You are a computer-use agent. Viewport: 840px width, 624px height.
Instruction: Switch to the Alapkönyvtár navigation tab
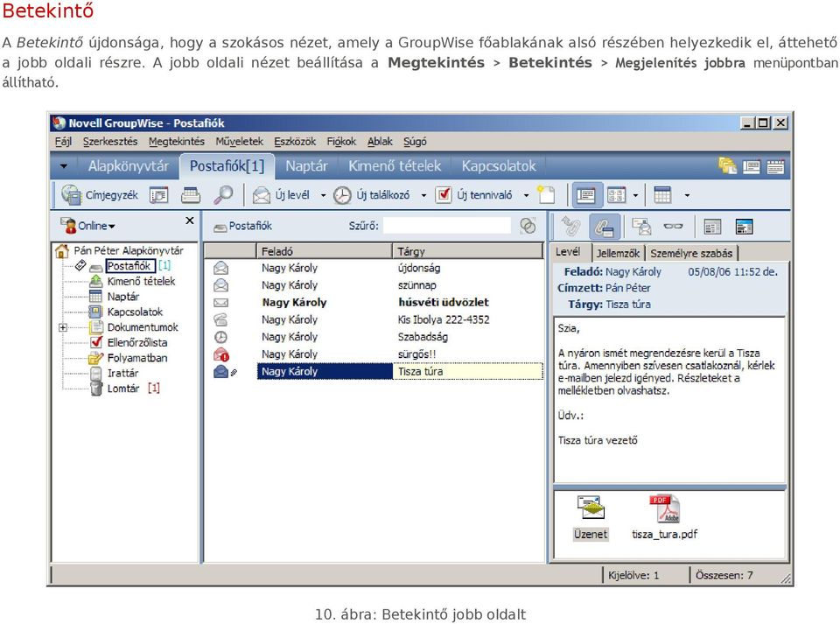click(129, 166)
